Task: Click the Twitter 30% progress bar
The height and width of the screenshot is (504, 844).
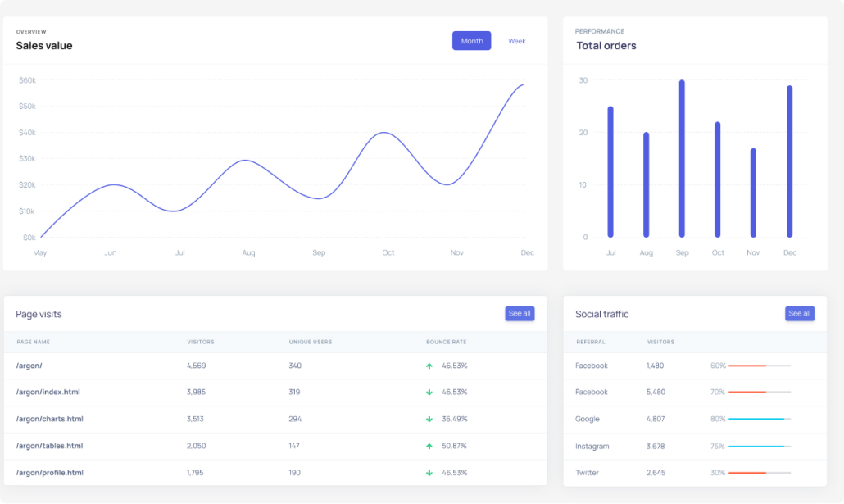Action: tap(759, 473)
